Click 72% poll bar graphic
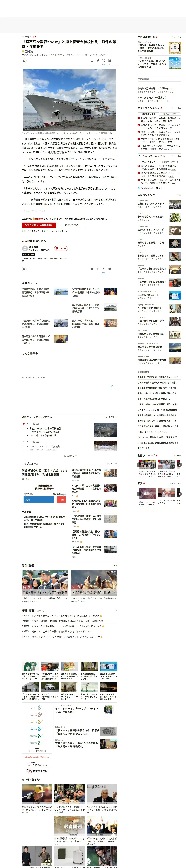 (39, 500)
